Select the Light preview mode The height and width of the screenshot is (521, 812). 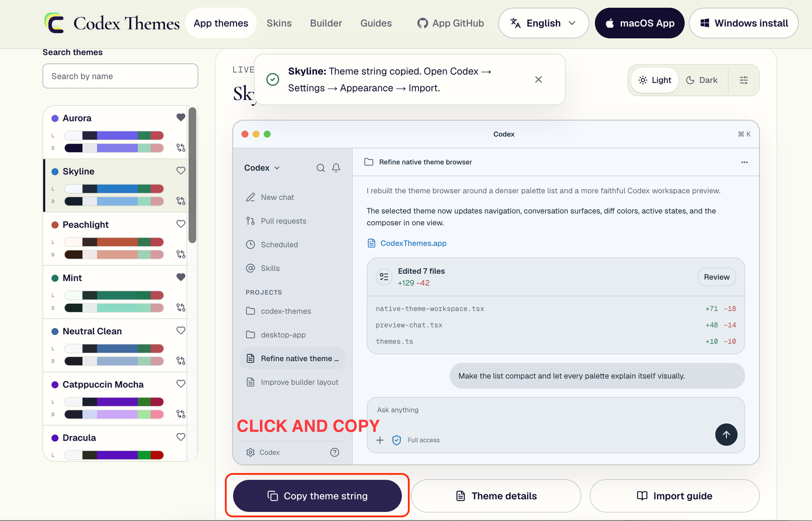point(655,80)
